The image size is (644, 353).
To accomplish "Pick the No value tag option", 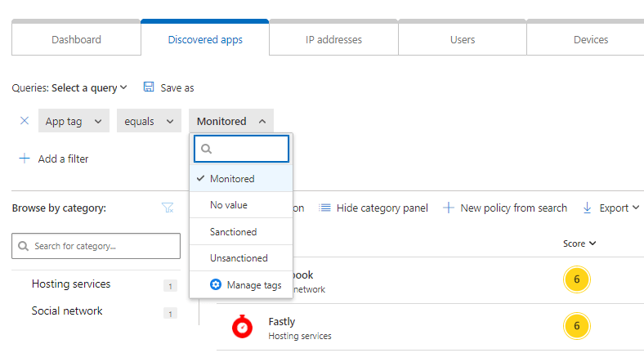I will 228,205.
